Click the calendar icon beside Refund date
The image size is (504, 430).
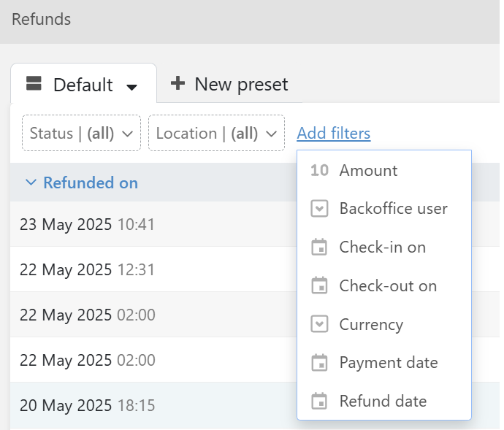point(319,401)
